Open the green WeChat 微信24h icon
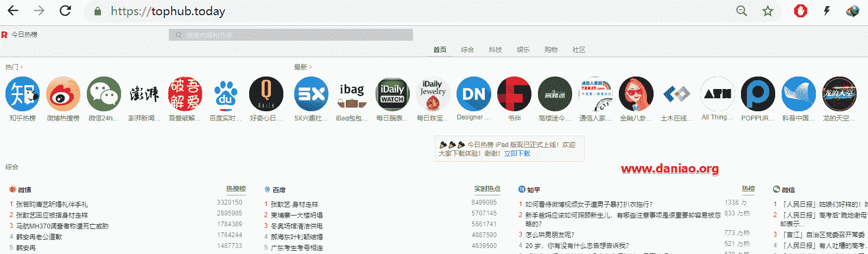 pos(104,94)
